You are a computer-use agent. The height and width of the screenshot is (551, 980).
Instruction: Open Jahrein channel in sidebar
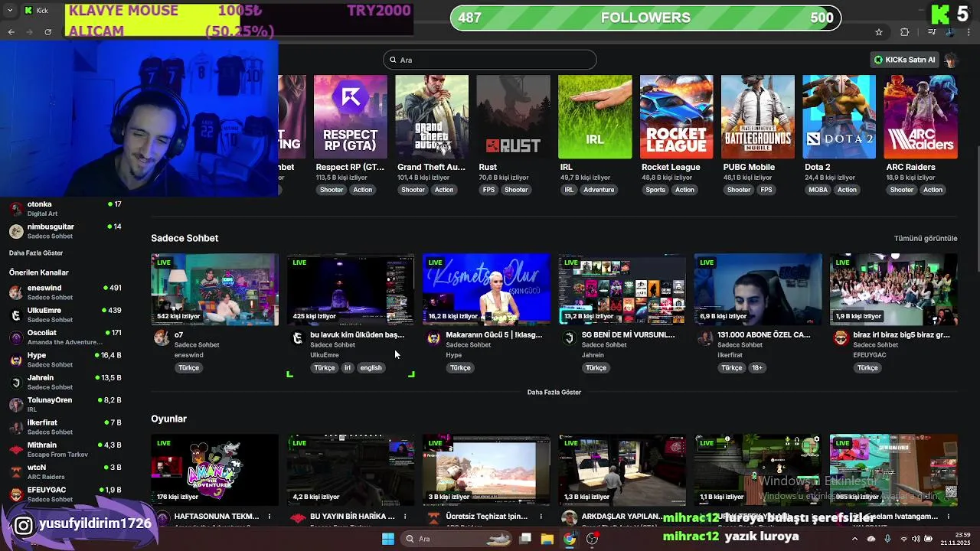65,382
